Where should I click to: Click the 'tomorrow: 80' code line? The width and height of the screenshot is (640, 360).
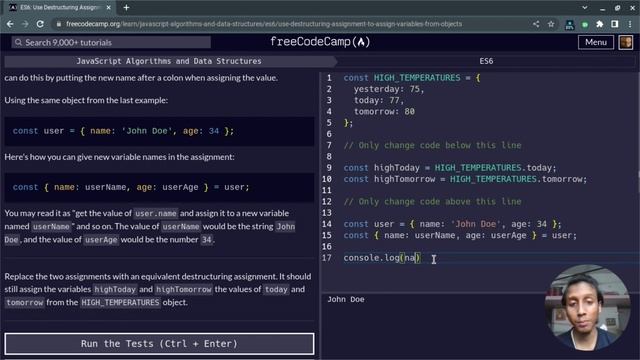point(384,111)
